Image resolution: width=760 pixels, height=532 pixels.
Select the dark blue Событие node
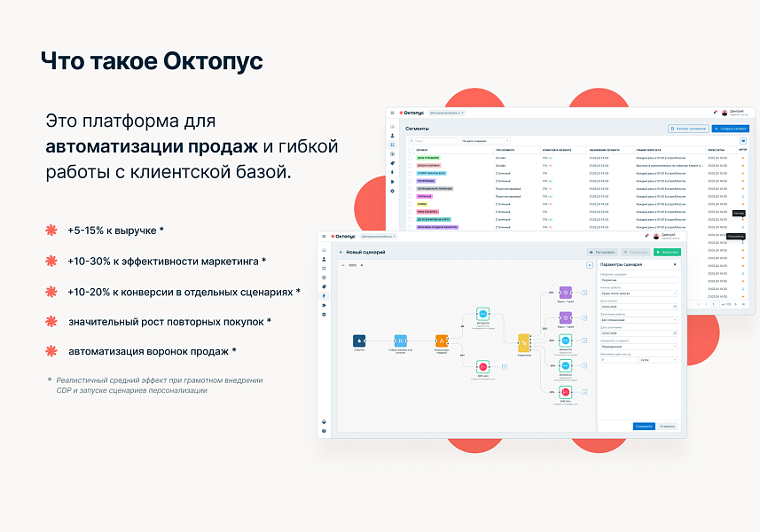pos(359,340)
